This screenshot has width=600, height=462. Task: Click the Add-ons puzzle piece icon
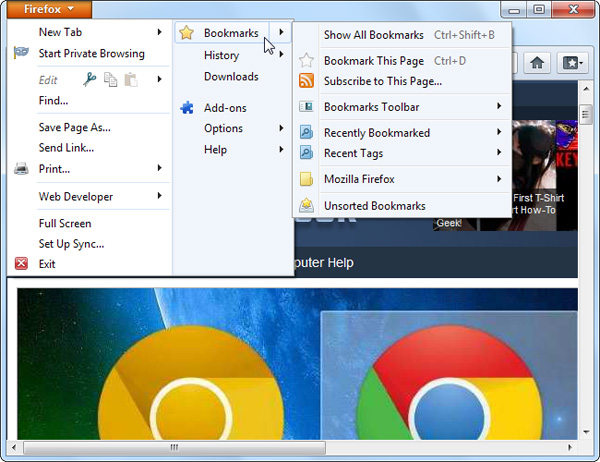pos(187,108)
